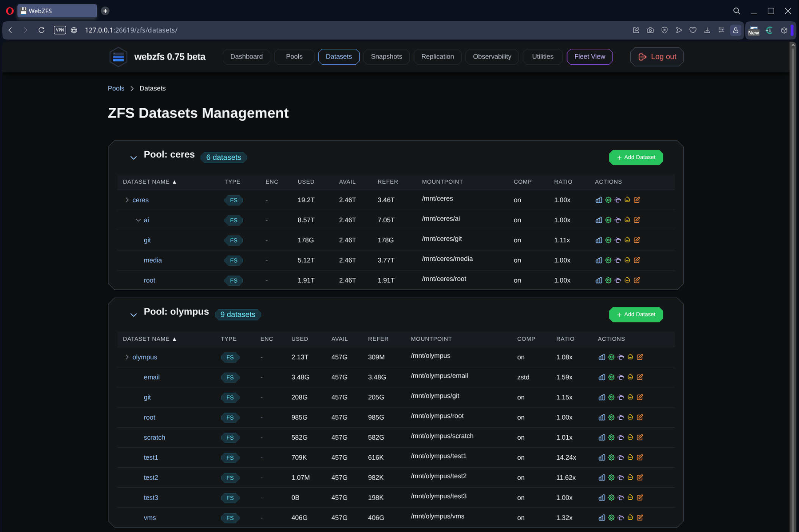This screenshot has height=532, width=799.
Task: Open the Observability nav tab
Action: [x=492, y=57]
